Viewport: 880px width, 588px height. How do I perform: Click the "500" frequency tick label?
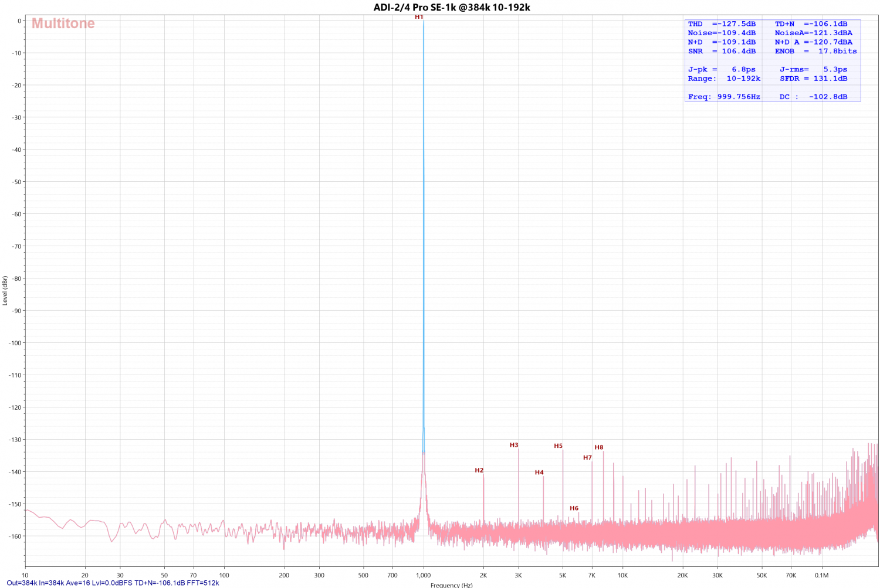pos(363,575)
